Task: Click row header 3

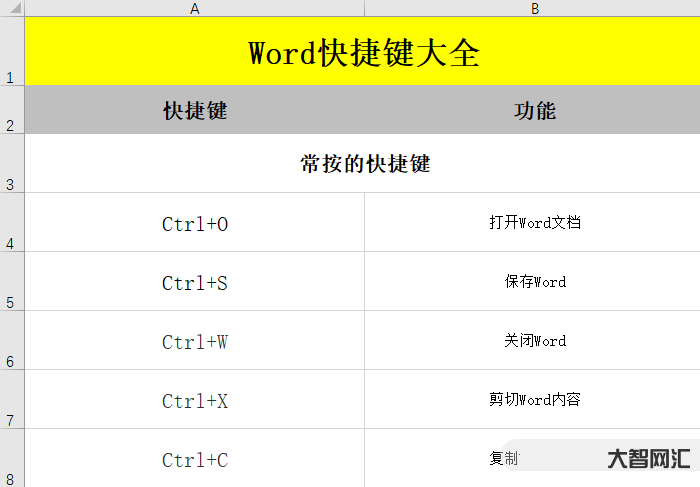Action: point(11,164)
